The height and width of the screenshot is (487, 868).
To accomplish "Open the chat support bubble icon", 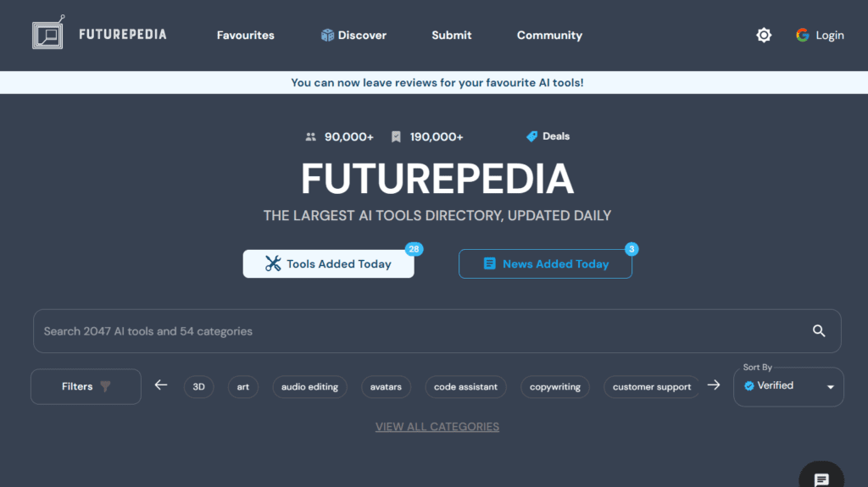I will pyautogui.click(x=821, y=479).
